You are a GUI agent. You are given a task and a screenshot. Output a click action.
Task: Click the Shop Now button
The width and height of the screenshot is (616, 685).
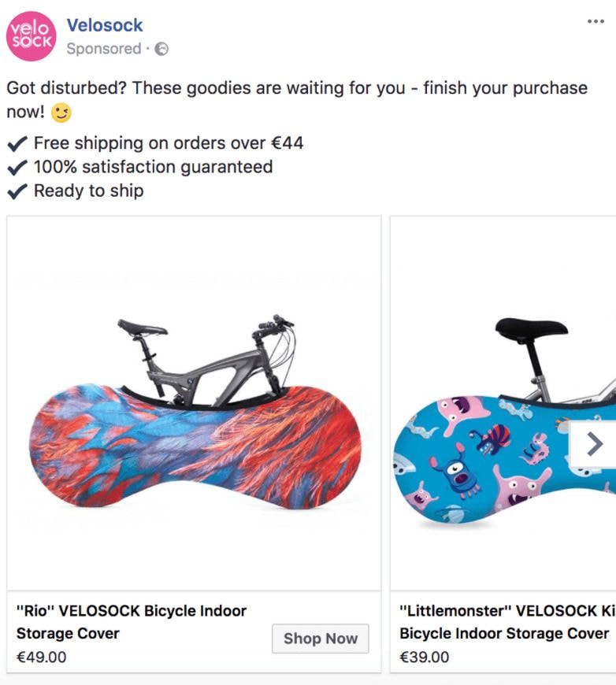pyautogui.click(x=321, y=639)
